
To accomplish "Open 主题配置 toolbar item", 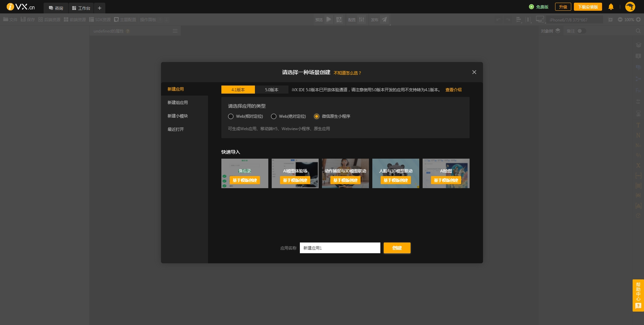I will tap(125, 19).
